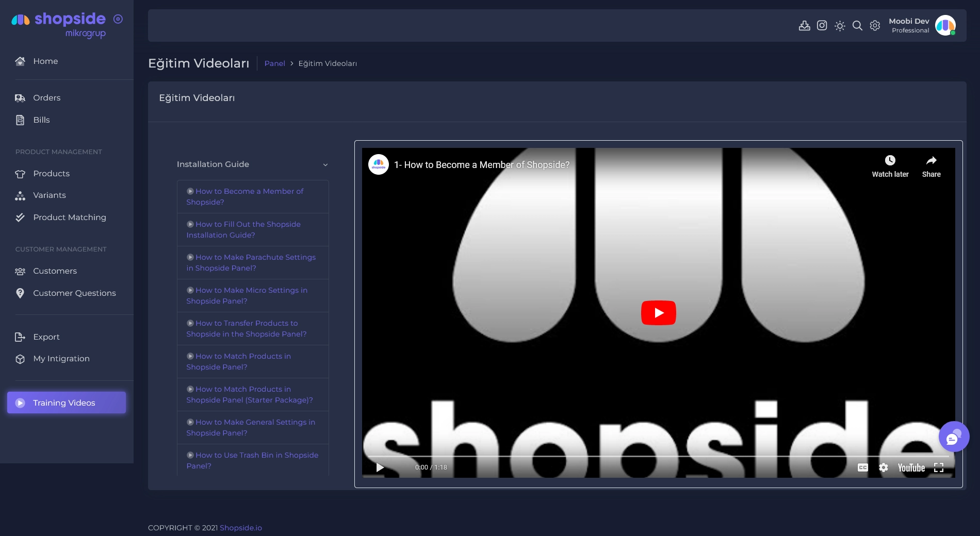
Task: Open Match Products Starter Package video
Action: pyautogui.click(x=253, y=394)
